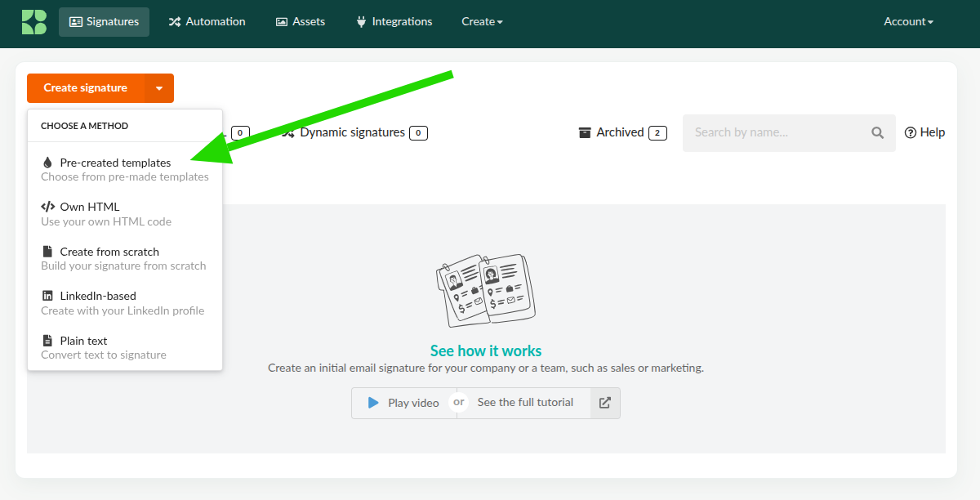
Task: Open the Integrations page
Action: tap(394, 22)
